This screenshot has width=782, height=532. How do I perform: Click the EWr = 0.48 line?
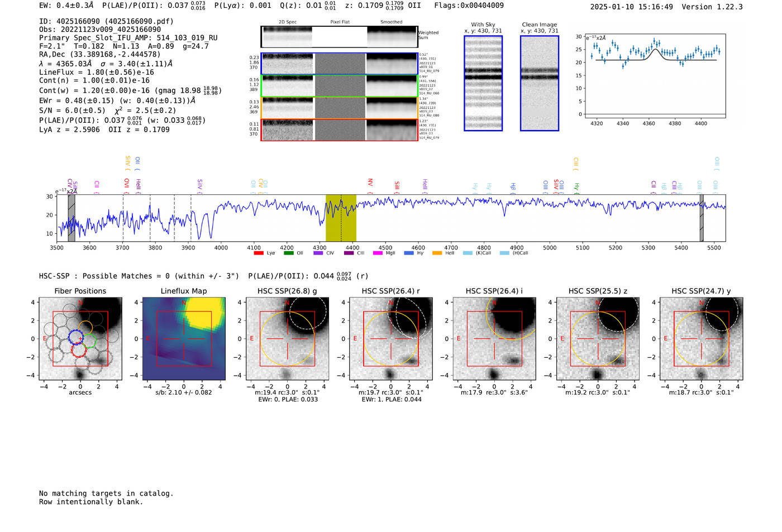[x=117, y=100]
